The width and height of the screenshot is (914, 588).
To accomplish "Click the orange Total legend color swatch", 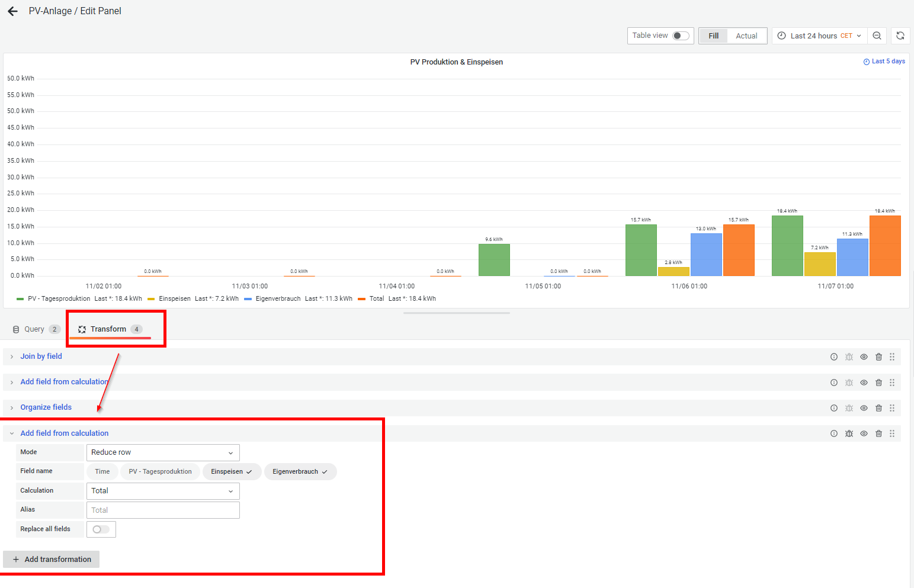I will click(362, 299).
